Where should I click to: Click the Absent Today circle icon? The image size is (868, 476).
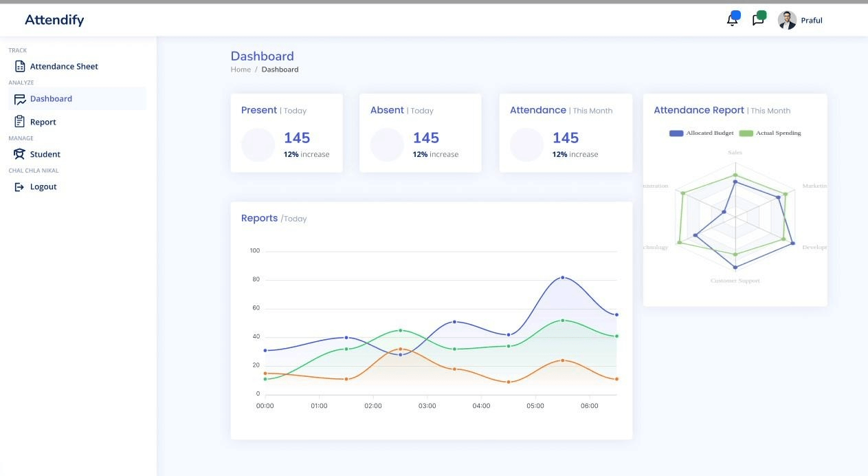pyautogui.click(x=387, y=145)
